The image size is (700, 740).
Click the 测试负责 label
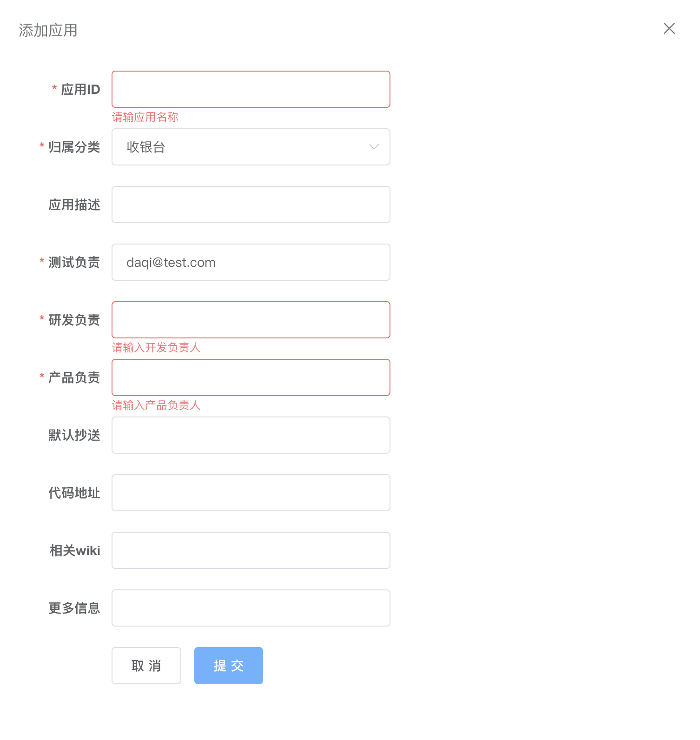point(74,262)
